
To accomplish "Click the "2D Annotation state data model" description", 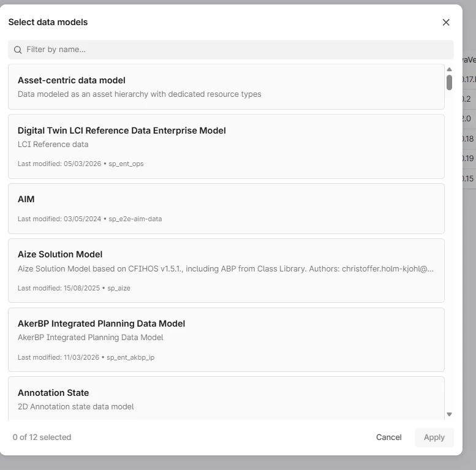I will (x=75, y=407).
